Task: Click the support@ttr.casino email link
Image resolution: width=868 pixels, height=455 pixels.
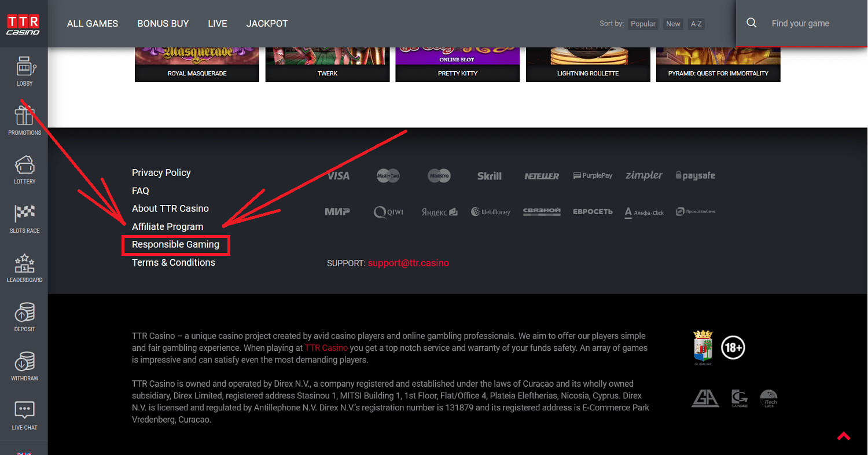Action: 409,263
